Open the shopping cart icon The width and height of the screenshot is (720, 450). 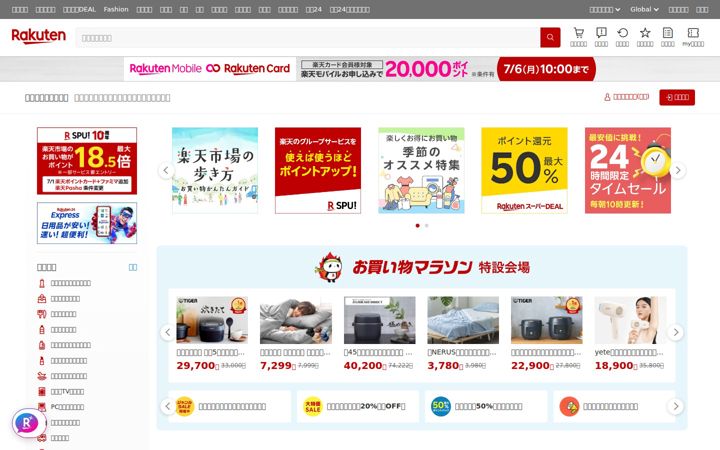pyautogui.click(x=579, y=33)
